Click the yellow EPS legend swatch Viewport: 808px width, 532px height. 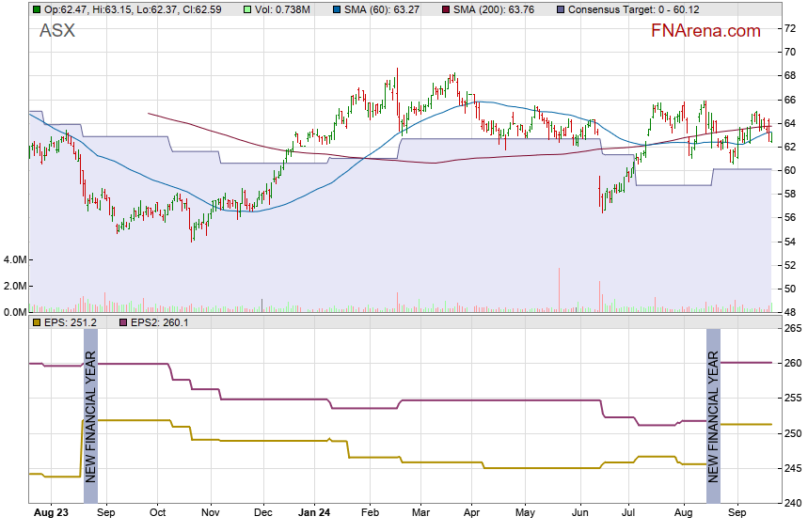pyautogui.click(x=37, y=322)
